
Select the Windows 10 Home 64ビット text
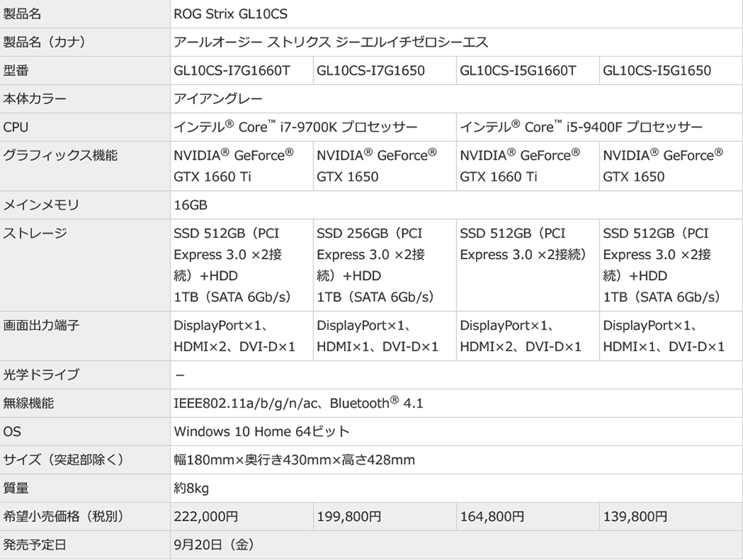click(262, 432)
